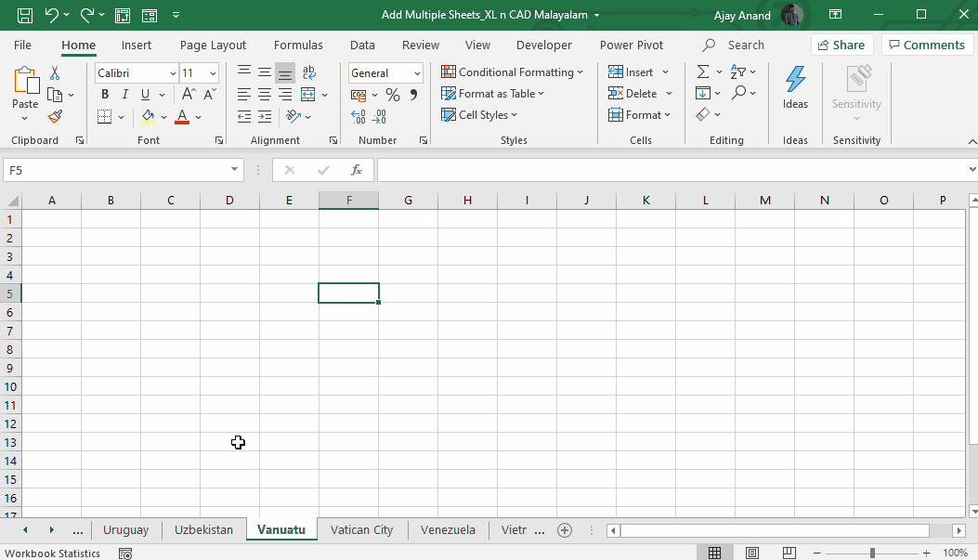Screen dimensions: 978x560
Task: Open the Formulas ribbon tab
Action: point(298,45)
